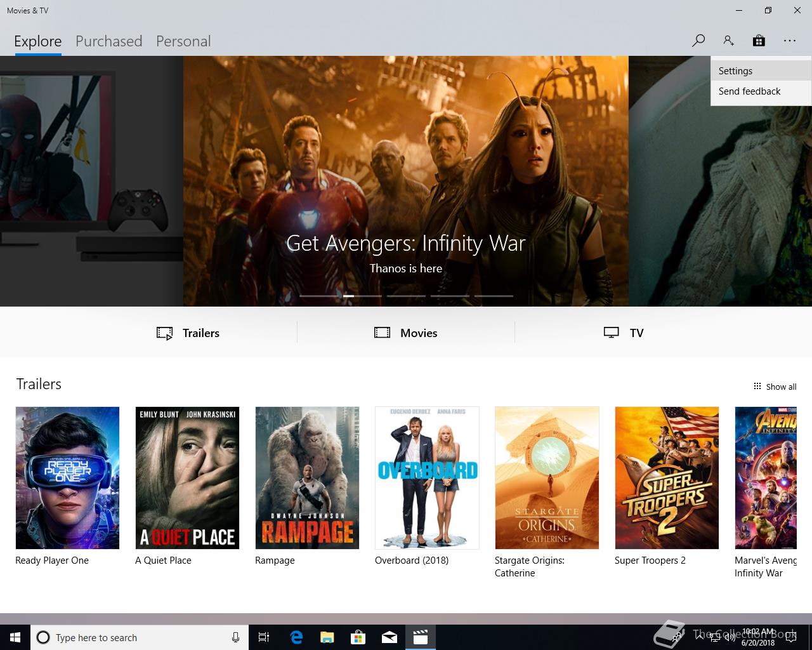Open the Windows Start button
812x650 pixels.
click(15, 637)
